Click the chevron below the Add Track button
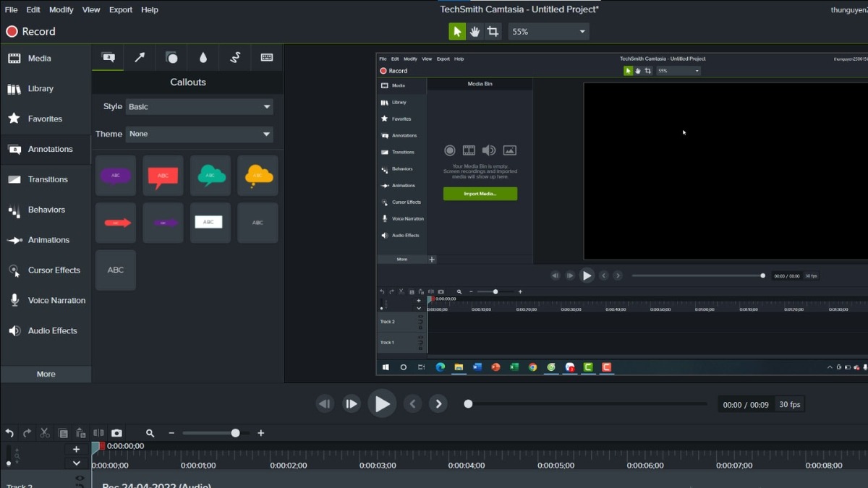868x488 pixels. (x=76, y=463)
